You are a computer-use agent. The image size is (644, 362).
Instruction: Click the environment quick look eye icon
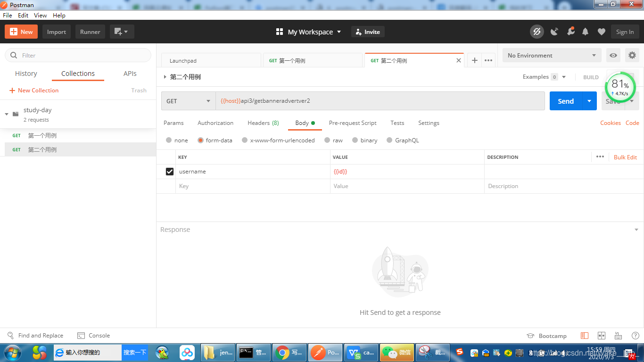(613, 55)
